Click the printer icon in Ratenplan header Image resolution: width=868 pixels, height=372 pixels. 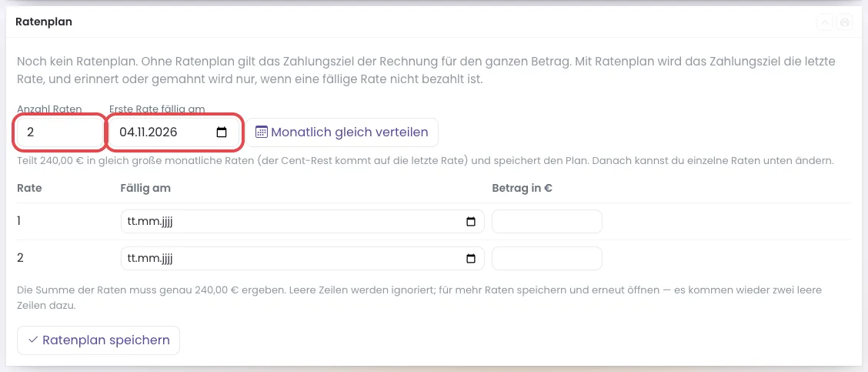pyautogui.click(x=845, y=23)
